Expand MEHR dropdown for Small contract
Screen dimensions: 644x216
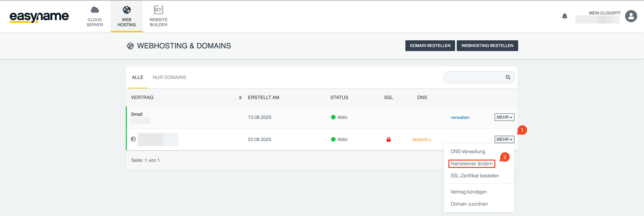(504, 117)
